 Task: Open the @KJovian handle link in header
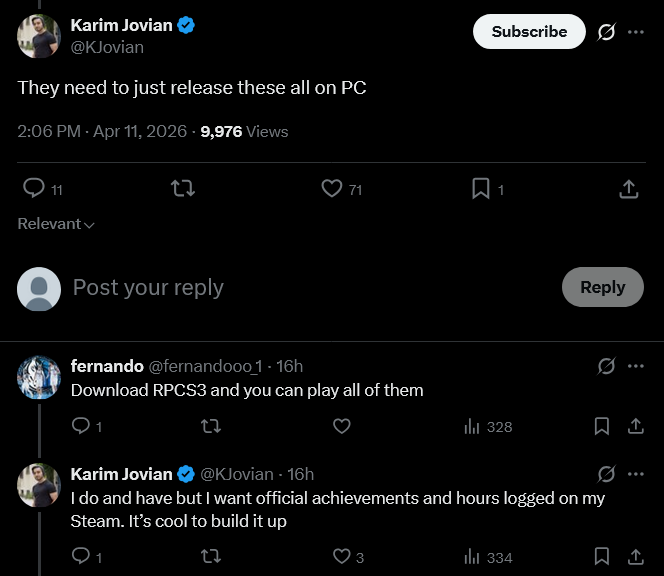(x=107, y=47)
